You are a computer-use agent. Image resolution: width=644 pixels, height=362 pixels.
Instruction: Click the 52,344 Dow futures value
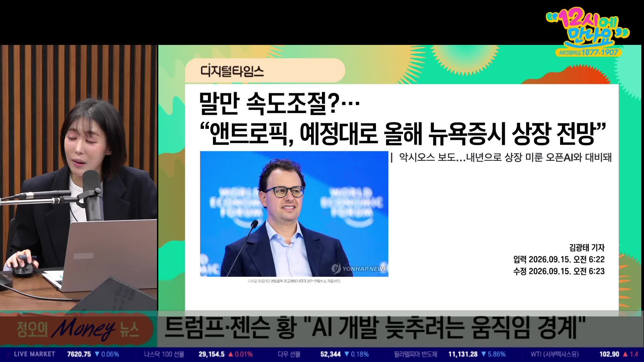pos(330,354)
